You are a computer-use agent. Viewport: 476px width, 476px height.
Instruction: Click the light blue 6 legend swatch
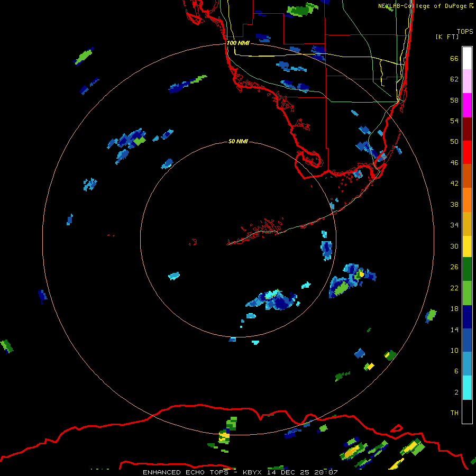coord(467,364)
